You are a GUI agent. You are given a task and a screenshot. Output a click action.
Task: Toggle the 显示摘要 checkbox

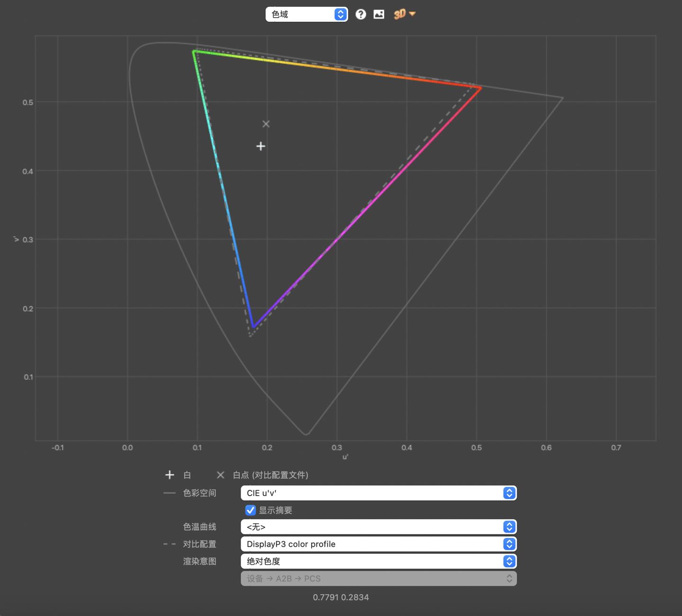[251, 510]
